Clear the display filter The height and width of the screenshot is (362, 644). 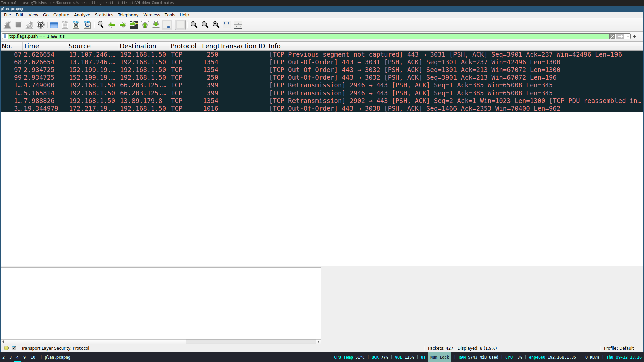tap(613, 36)
